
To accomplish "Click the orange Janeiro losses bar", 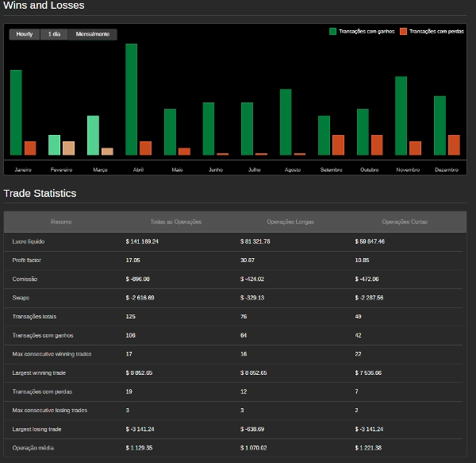I will 30,149.
